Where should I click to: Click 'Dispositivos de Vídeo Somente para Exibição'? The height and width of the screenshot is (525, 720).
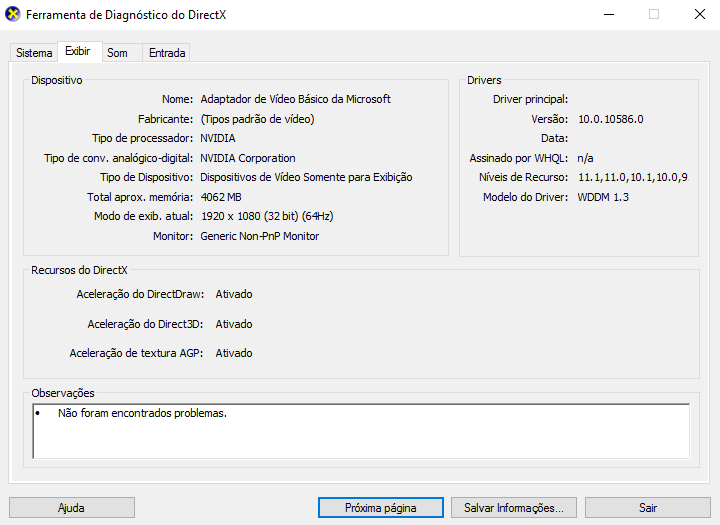pyautogui.click(x=306, y=177)
